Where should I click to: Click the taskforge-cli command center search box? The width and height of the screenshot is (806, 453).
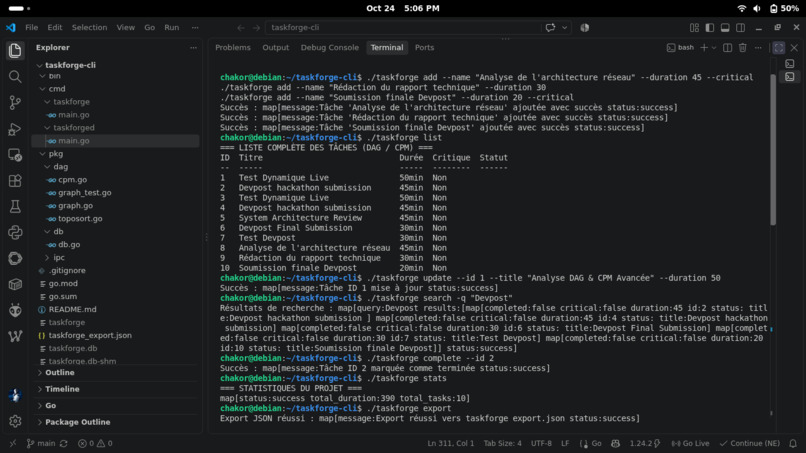point(402,27)
